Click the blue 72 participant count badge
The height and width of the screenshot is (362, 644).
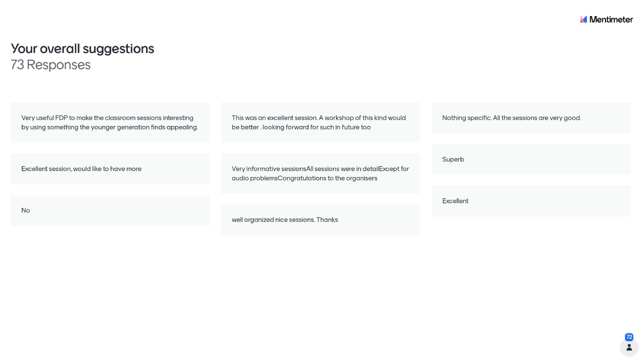[x=629, y=337]
